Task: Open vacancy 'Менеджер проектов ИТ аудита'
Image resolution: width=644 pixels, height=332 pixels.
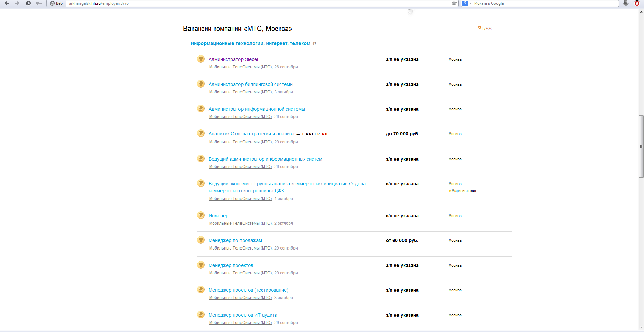Action: (x=243, y=315)
